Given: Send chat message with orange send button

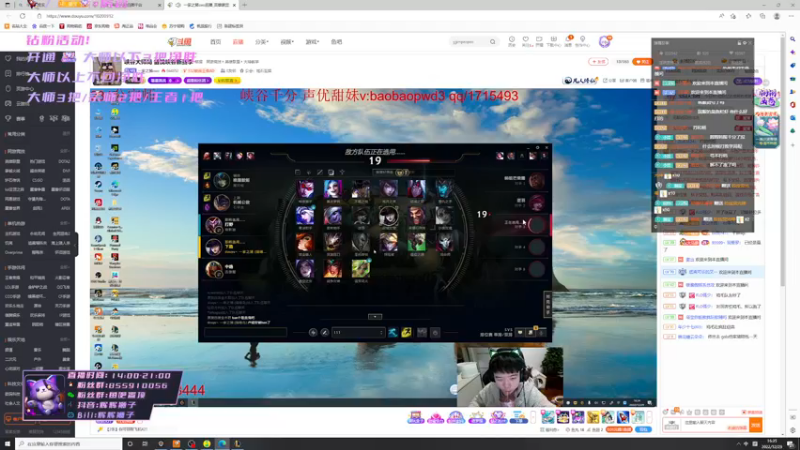Looking at the screenshot, I should [756, 424].
